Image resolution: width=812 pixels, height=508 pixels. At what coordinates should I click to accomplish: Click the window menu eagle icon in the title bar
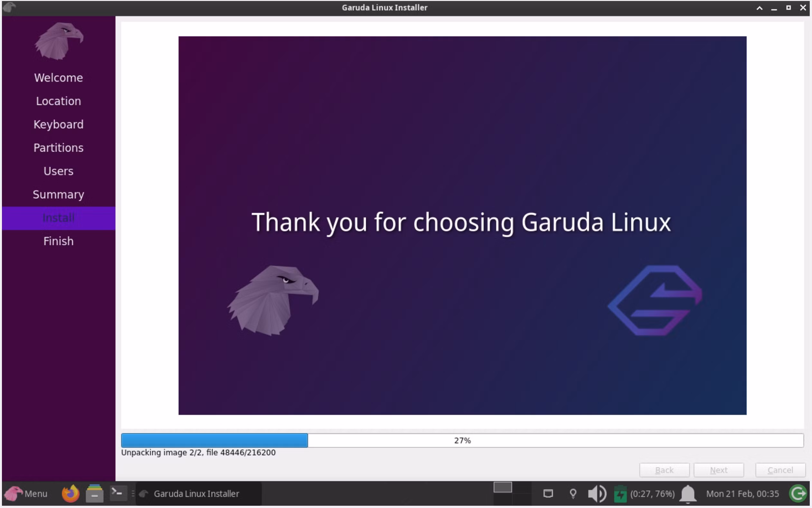click(x=9, y=7)
